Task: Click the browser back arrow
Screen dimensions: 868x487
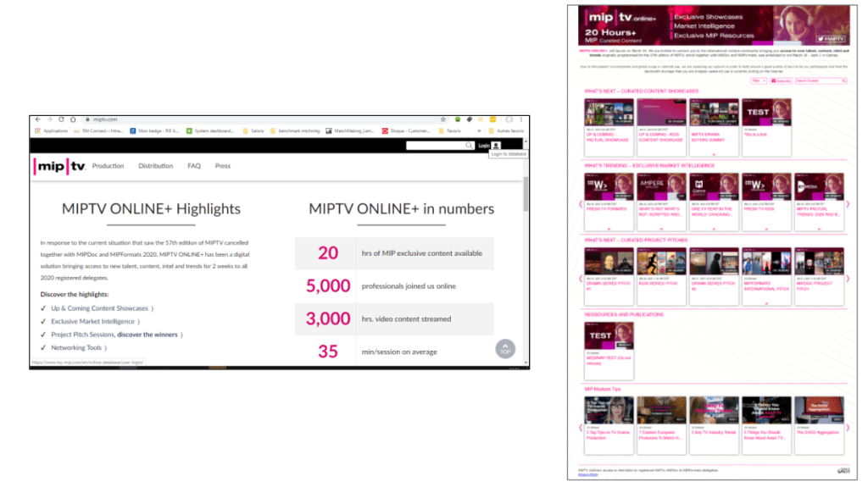Action: tap(37, 119)
